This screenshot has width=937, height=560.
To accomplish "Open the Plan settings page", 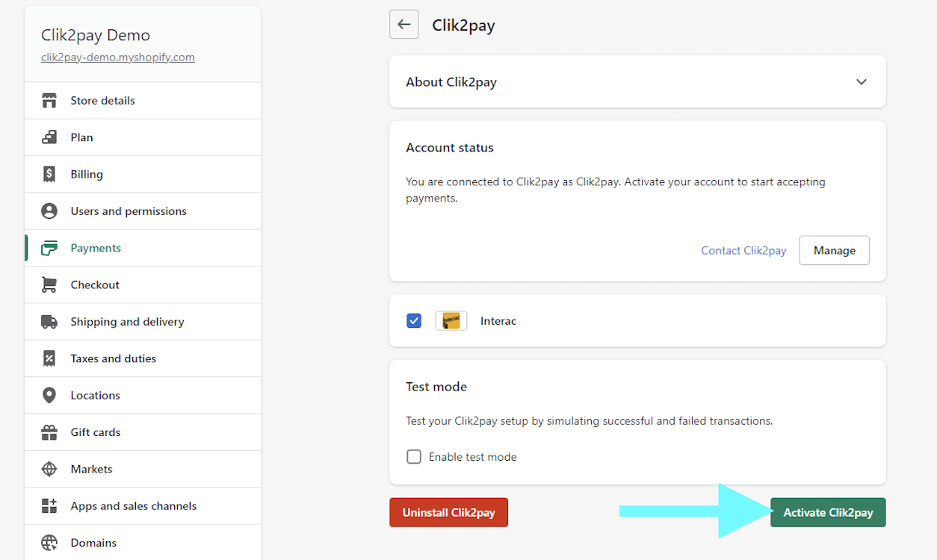I will 143,137.
